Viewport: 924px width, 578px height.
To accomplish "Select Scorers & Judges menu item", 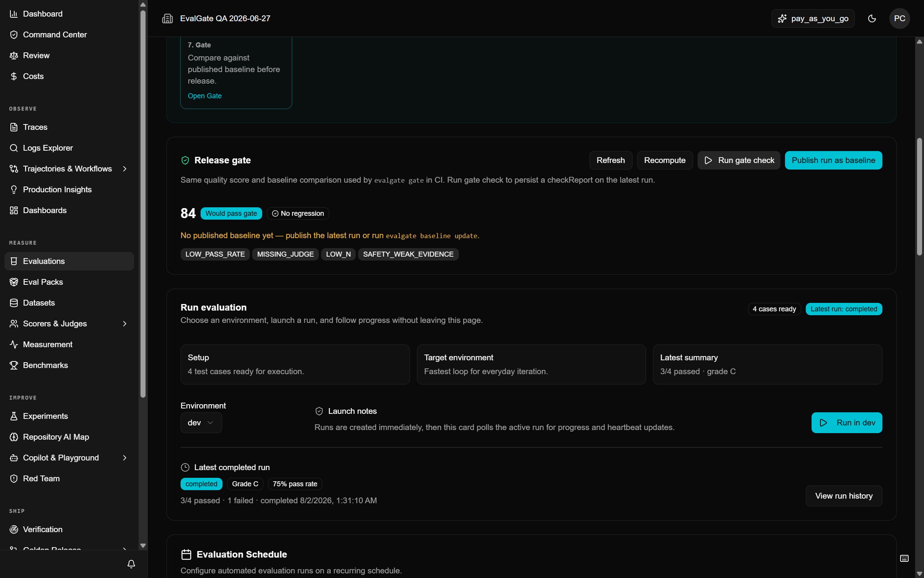I will (69, 324).
